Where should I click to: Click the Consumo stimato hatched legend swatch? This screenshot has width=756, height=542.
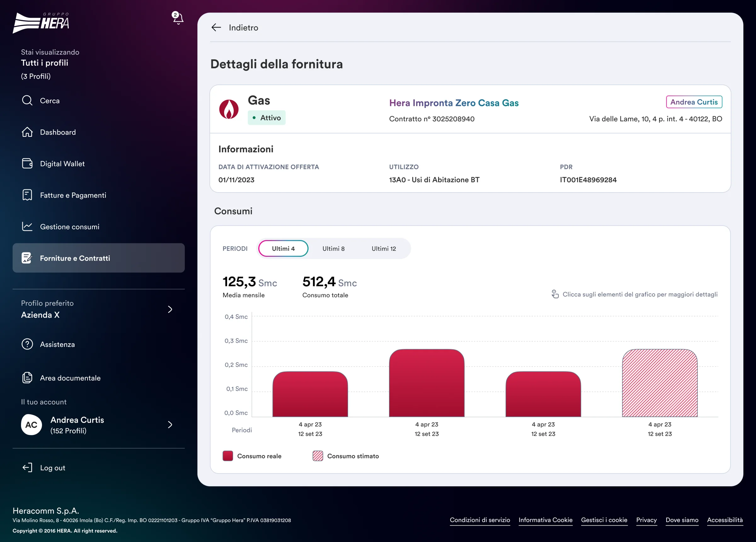[x=318, y=456]
